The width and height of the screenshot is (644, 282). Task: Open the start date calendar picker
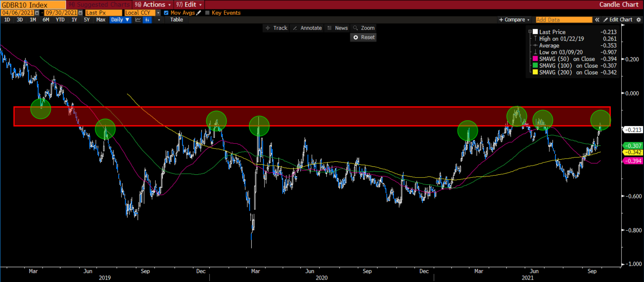coord(37,13)
